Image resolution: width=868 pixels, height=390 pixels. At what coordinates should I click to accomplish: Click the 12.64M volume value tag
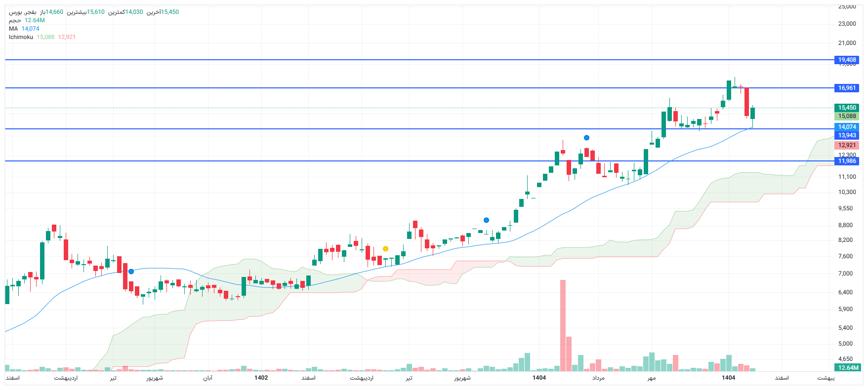click(x=848, y=368)
